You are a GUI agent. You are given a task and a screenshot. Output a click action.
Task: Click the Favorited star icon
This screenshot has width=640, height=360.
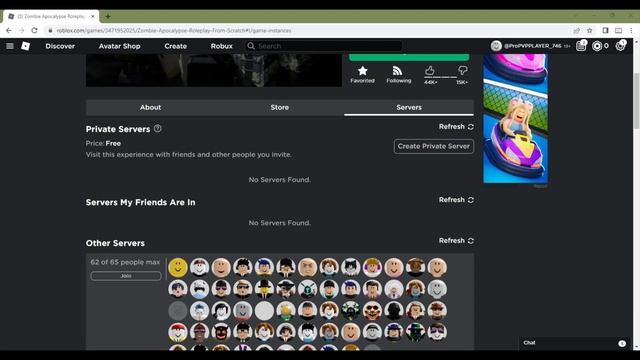[x=362, y=71]
